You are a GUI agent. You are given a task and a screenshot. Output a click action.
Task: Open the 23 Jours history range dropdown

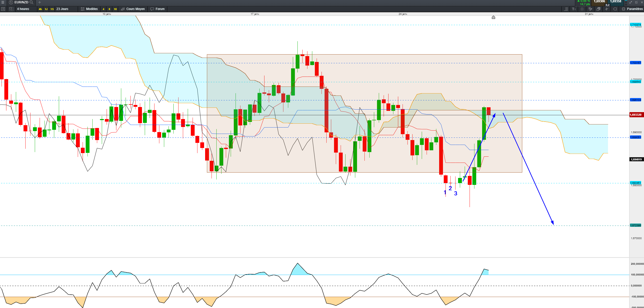pos(66,9)
